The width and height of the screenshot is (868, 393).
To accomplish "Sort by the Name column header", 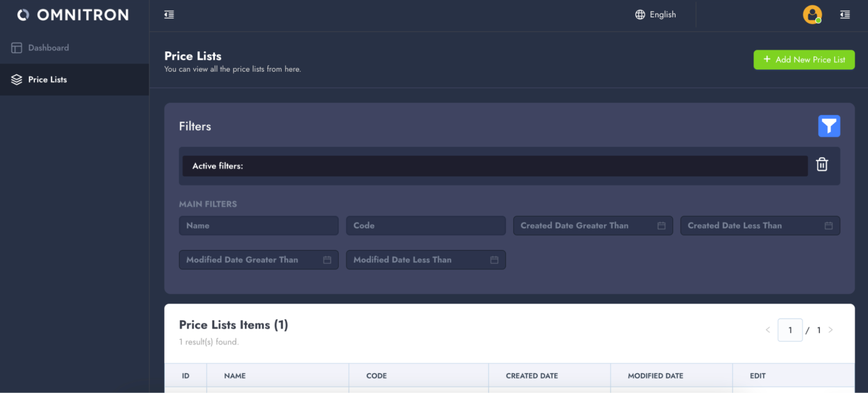I will pyautogui.click(x=235, y=376).
